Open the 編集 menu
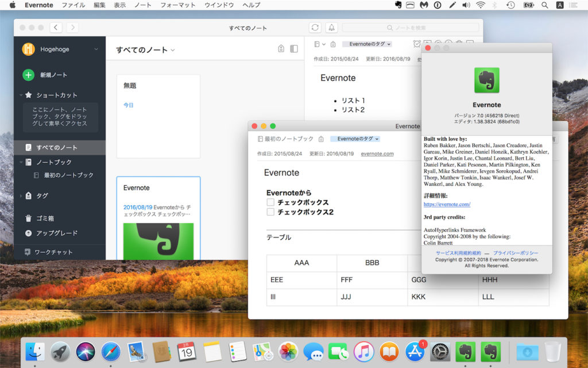 (99, 5)
